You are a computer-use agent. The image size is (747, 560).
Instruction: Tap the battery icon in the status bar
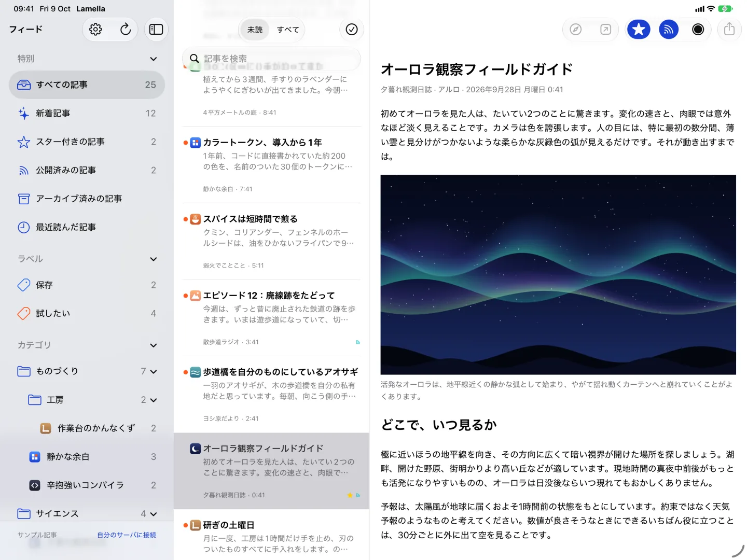725,9
